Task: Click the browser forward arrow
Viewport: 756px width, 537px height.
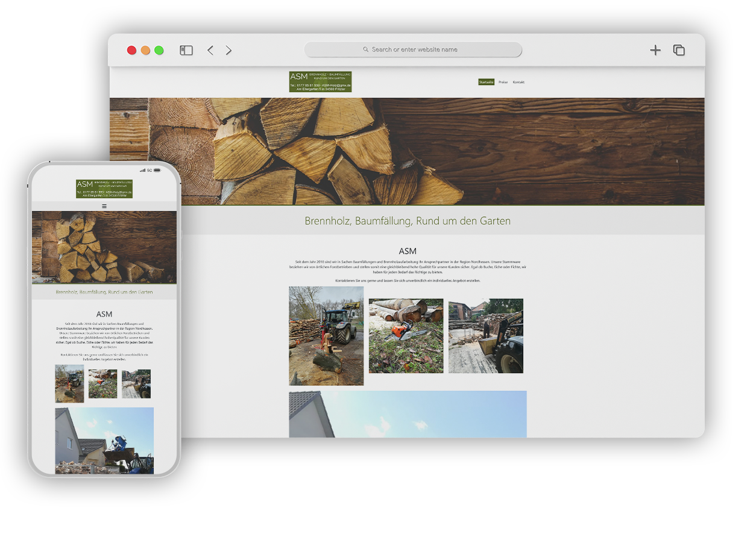Action: click(x=228, y=51)
